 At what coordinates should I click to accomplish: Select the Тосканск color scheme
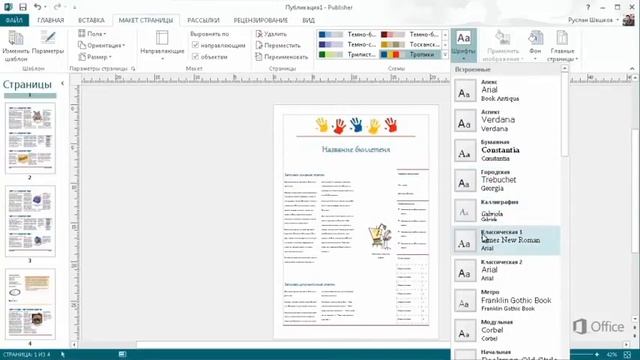[410, 44]
